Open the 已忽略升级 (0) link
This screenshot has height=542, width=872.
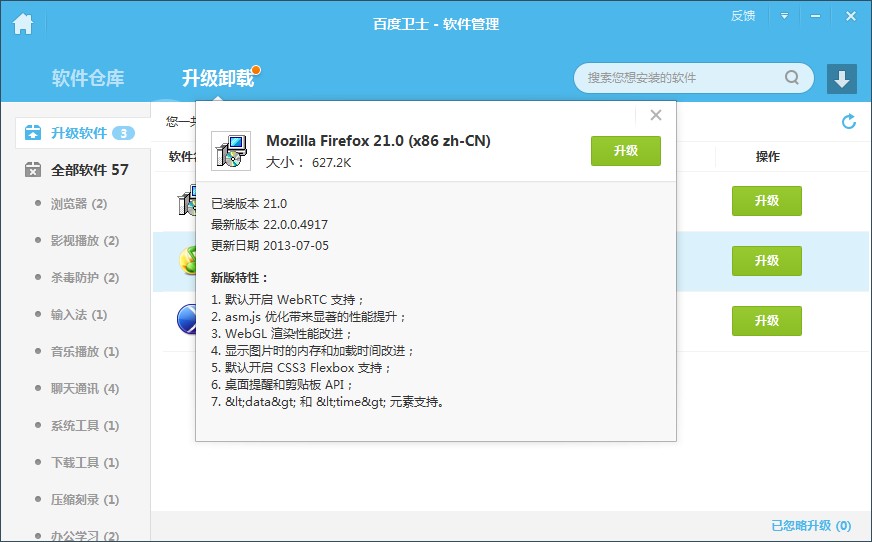coord(811,525)
